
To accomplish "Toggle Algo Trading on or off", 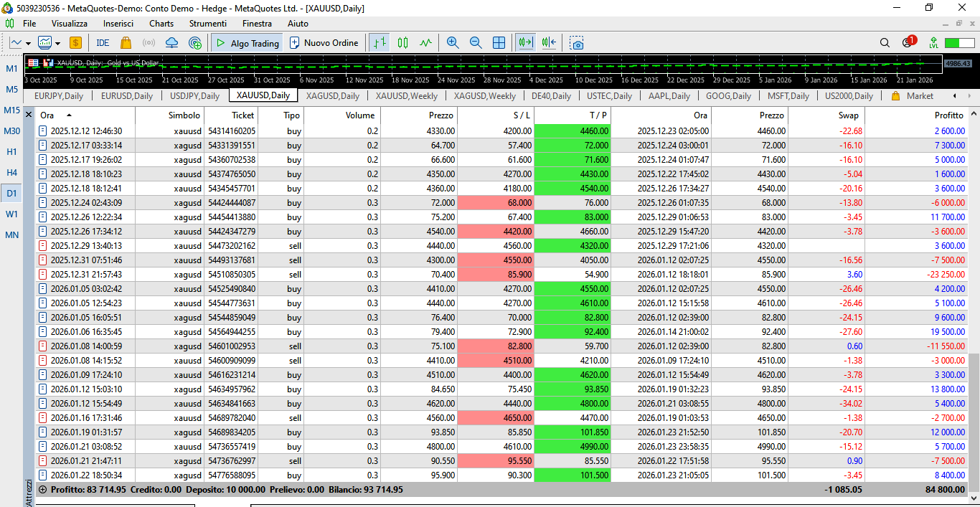I will coord(246,43).
